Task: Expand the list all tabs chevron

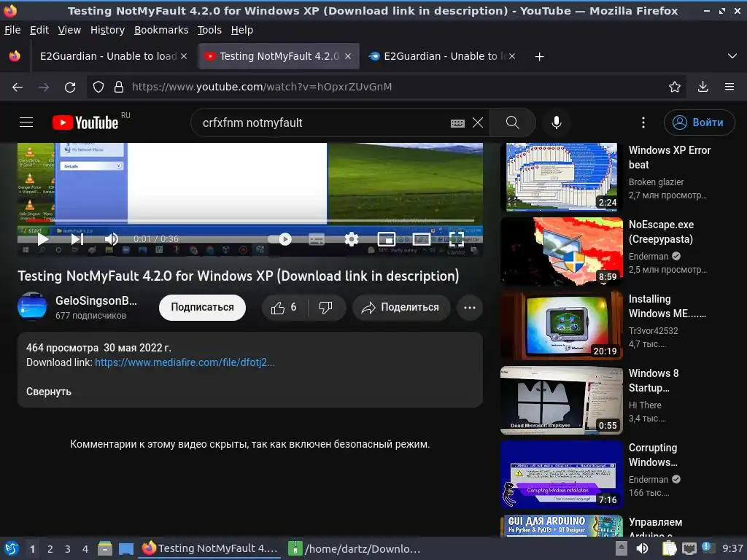Action: tap(732, 56)
